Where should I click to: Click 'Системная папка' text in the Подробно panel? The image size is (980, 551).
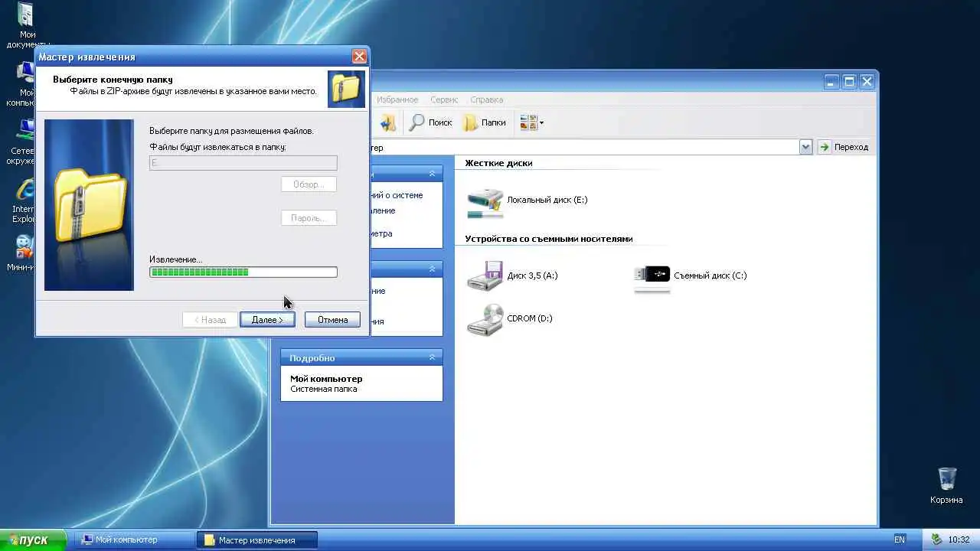[x=324, y=389]
